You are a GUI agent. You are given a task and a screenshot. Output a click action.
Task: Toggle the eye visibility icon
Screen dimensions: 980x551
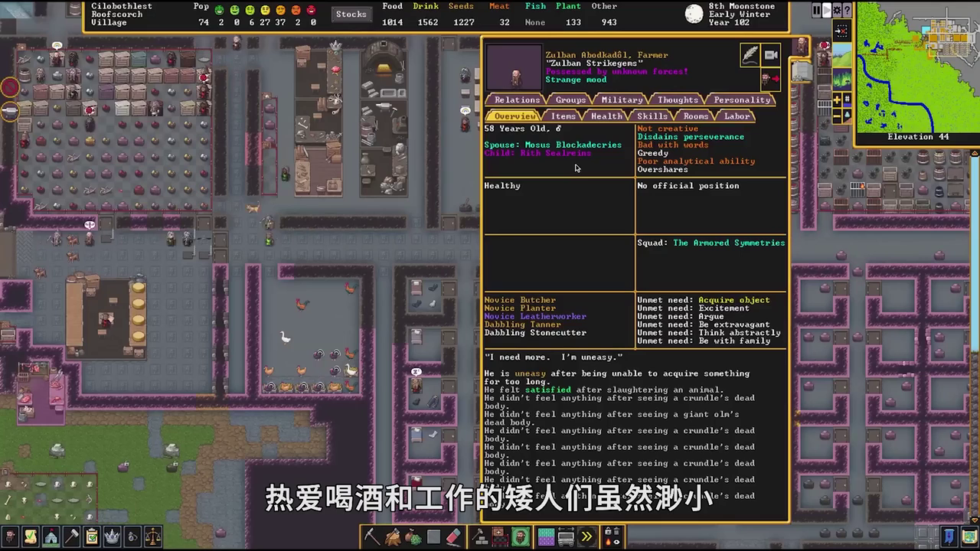(617, 541)
